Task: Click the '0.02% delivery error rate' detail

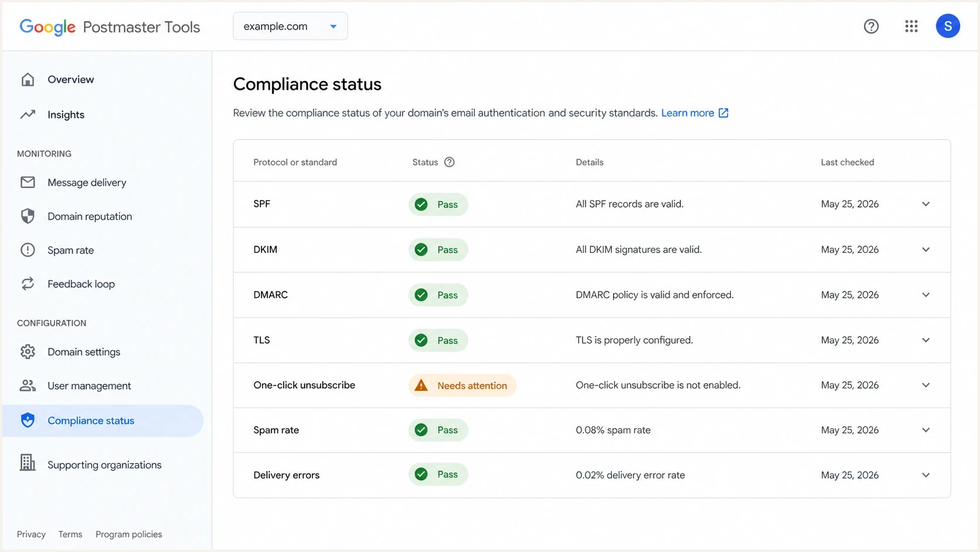Action: click(x=630, y=475)
